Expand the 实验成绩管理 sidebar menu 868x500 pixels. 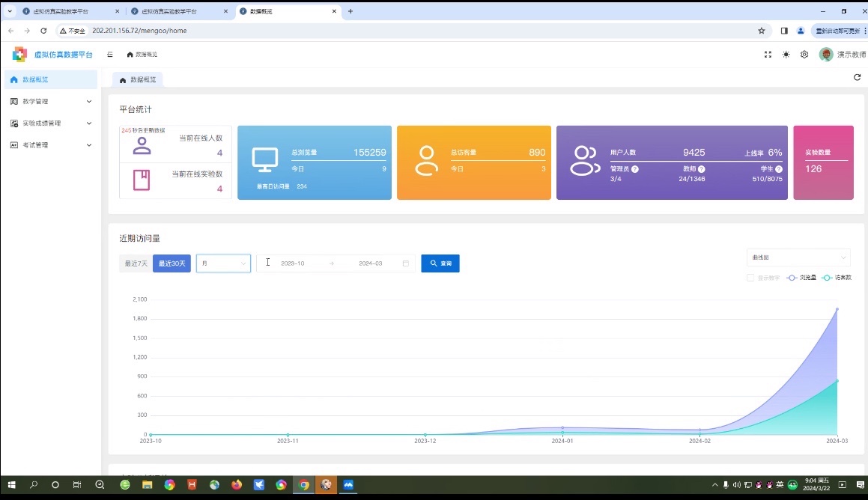point(50,123)
